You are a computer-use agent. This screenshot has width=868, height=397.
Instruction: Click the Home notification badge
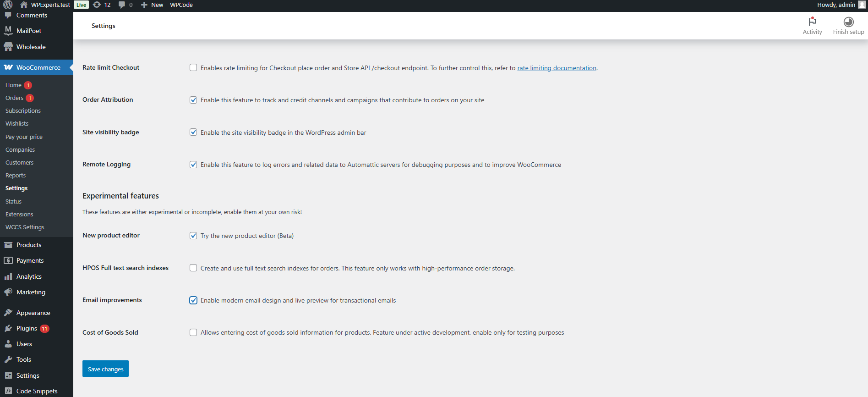[28, 85]
